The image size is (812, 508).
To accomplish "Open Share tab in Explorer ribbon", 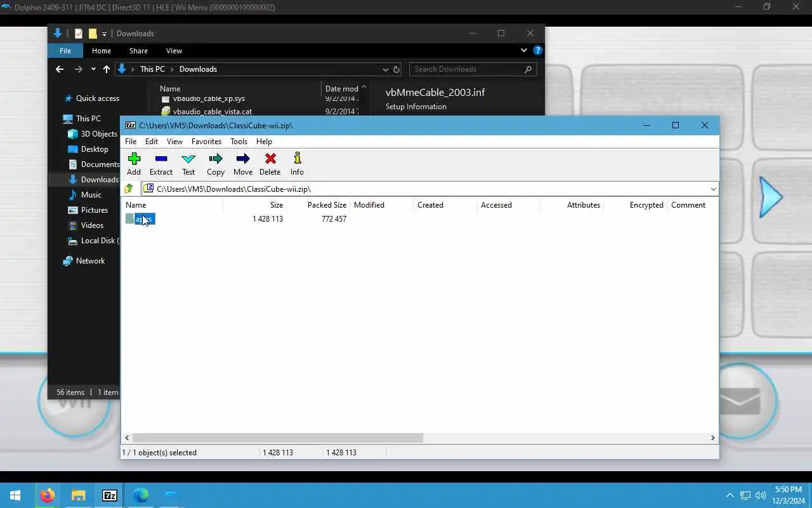I will [138, 51].
